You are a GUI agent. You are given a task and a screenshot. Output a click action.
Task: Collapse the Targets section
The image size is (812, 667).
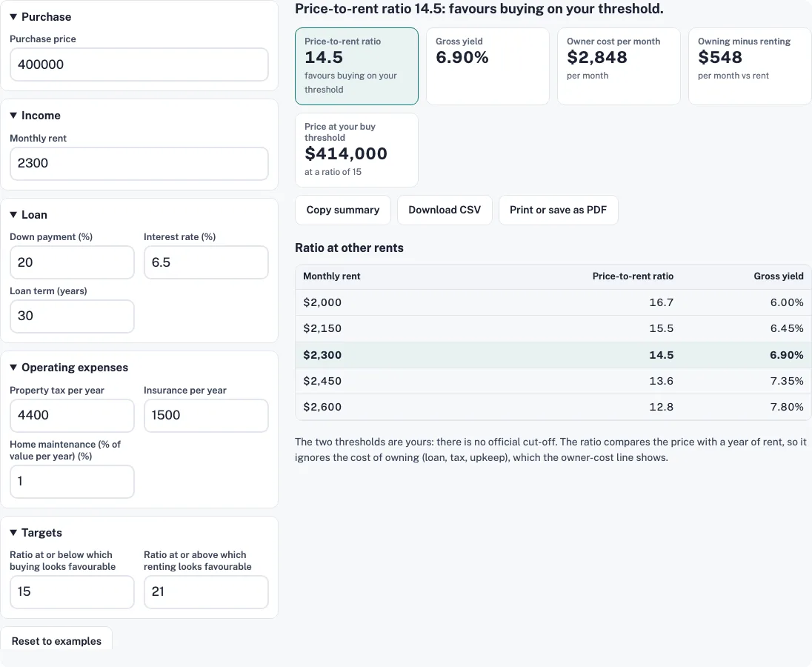(x=36, y=532)
